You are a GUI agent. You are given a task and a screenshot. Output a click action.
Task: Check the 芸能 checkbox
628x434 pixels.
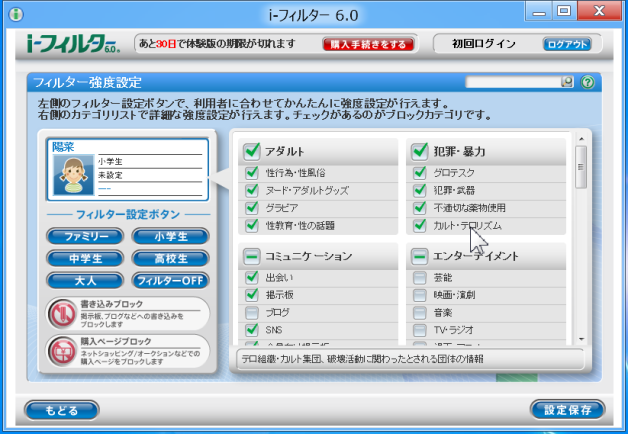point(420,277)
